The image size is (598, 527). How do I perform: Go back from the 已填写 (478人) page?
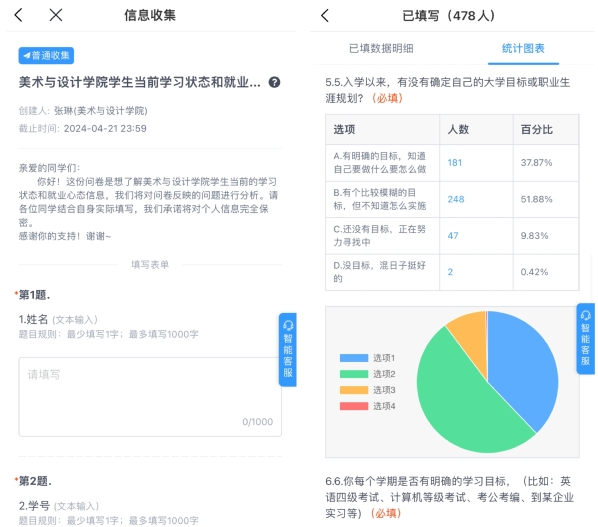325,16
